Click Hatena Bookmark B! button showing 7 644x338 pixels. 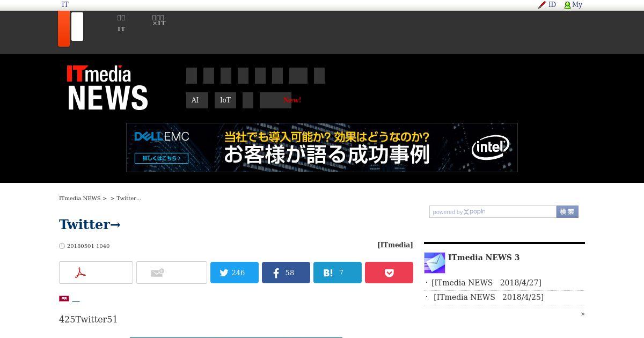(338, 273)
